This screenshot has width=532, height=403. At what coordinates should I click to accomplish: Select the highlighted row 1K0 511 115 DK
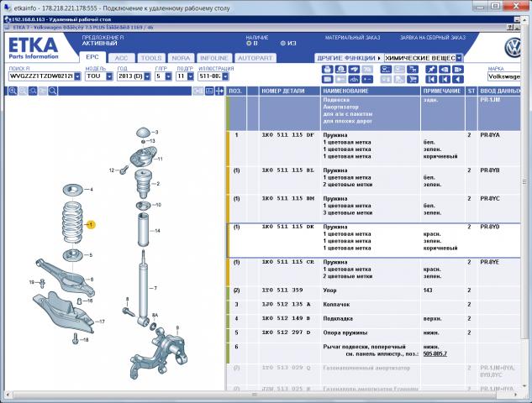tap(373, 240)
